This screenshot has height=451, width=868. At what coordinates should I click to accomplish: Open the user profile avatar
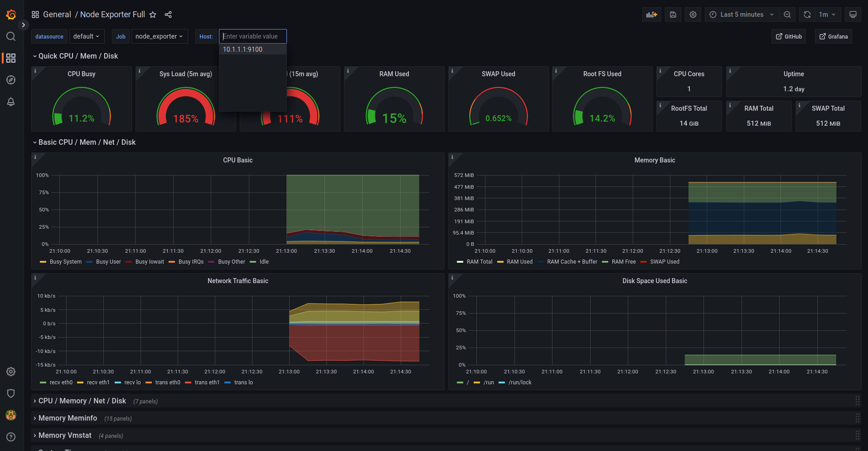coord(11,415)
